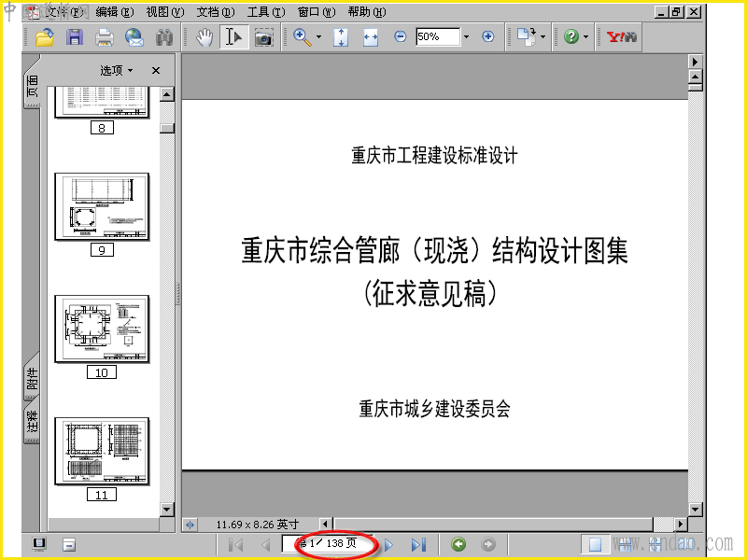Viewport: 747px width, 560px height.
Task: Open the 视图 menu
Action: point(165,12)
